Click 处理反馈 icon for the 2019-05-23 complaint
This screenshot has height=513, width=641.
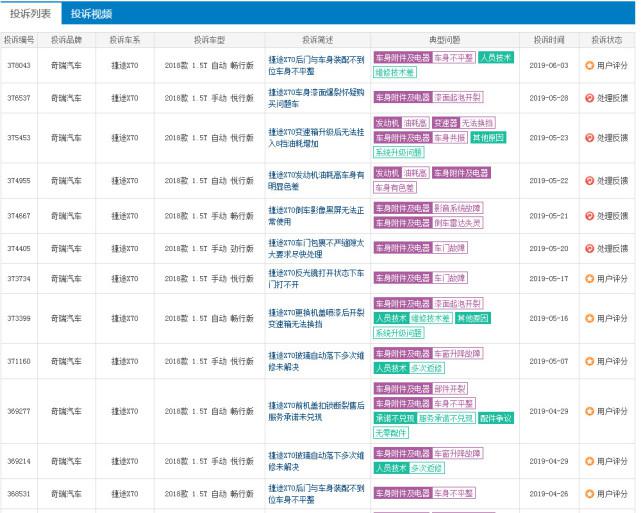(x=589, y=138)
